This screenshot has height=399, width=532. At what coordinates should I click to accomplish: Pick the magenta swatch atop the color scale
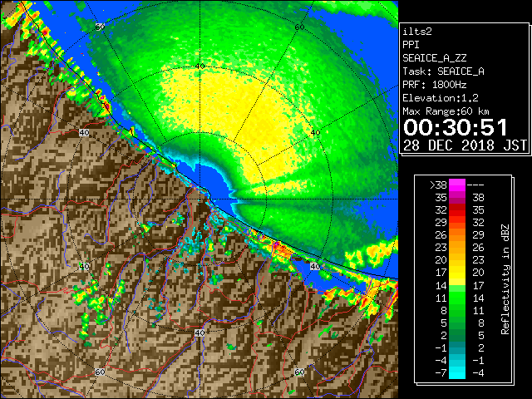(x=456, y=185)
